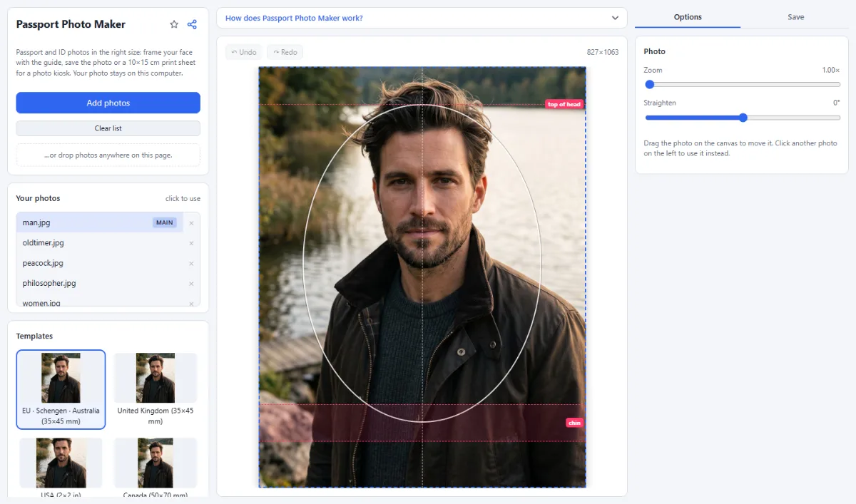Click the Undo button
Image resolution: width=856 pixels, height=504 pixels.
coord(244,52)
